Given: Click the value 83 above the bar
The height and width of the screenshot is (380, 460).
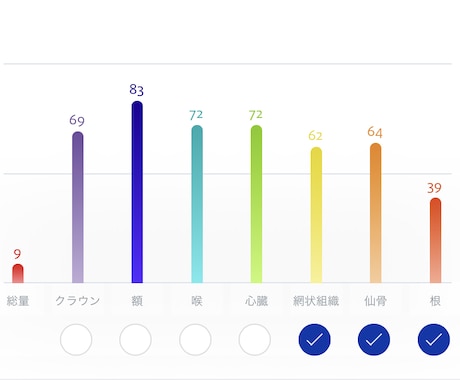Looking at the screenshot, I should [x=137, y=90].
